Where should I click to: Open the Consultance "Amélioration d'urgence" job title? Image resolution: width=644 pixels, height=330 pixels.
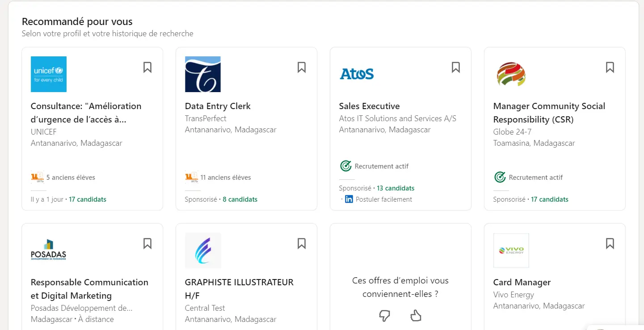click(86, 113)
